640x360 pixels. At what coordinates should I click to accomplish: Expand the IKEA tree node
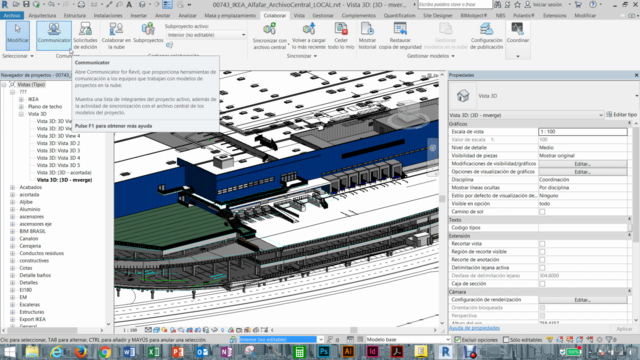point(21,99)
